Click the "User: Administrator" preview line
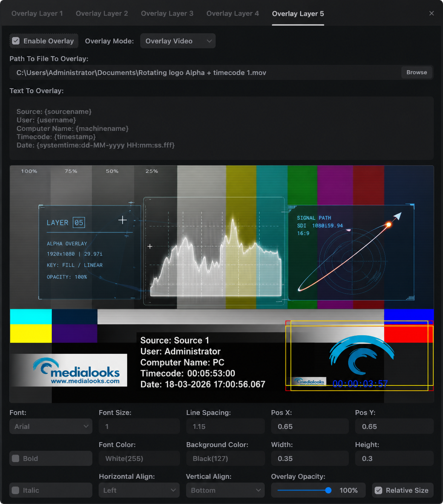Viewport: 443px width, 504px height. 181,351
